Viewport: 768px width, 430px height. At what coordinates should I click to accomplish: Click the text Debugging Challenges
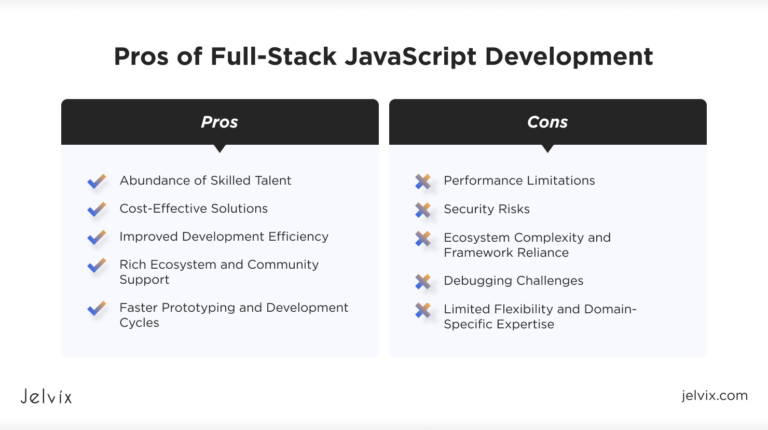(x=513, y=281)
